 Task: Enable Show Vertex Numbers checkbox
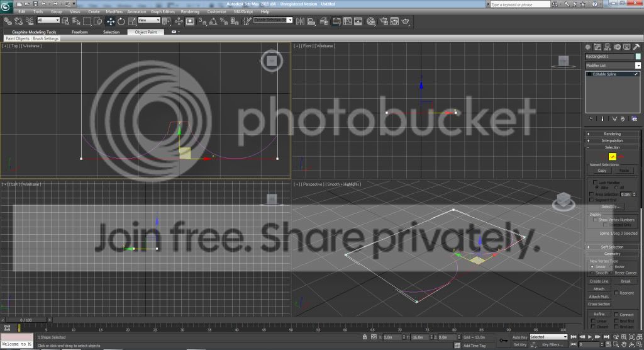point(595,220)
